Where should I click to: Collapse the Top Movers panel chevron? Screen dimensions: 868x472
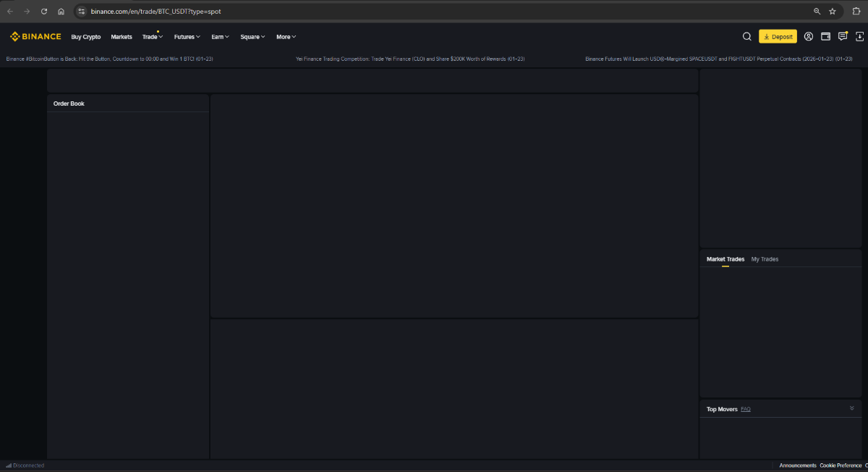point(852,408)
